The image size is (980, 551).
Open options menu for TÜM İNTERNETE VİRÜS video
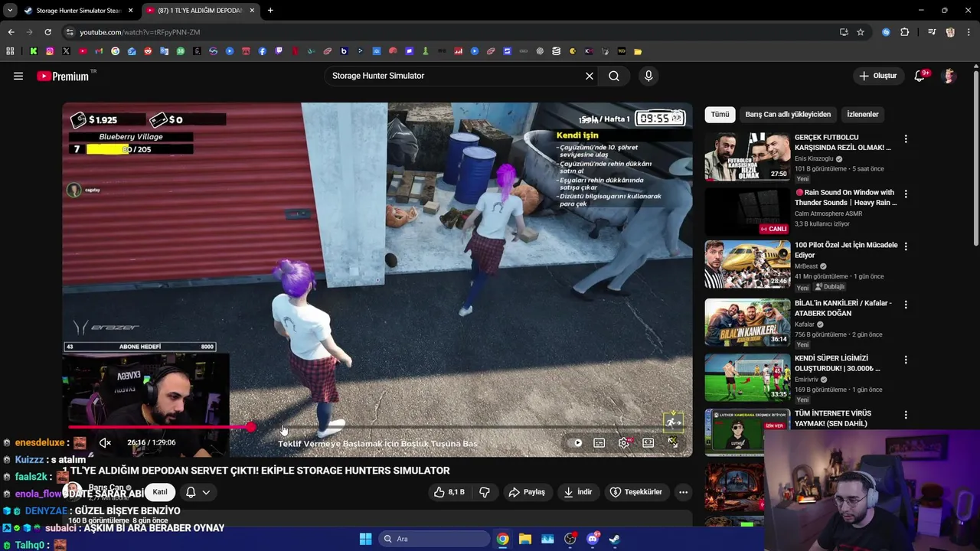906,415
